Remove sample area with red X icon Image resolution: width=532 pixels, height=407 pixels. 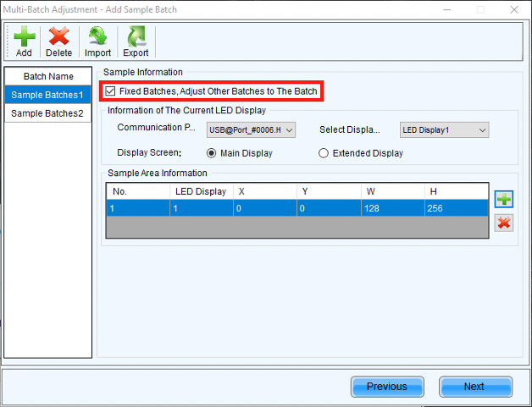(x=504, y=223)
